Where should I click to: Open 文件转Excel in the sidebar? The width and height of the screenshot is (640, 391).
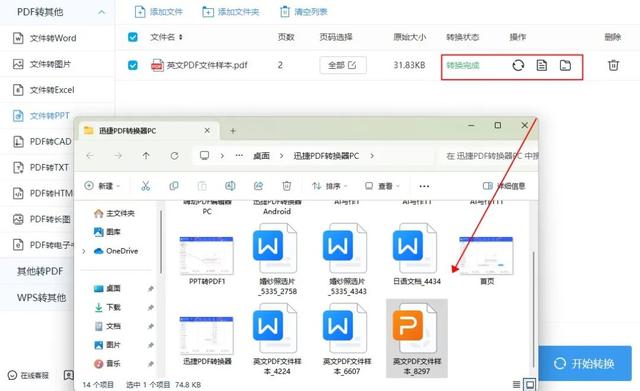44,90
